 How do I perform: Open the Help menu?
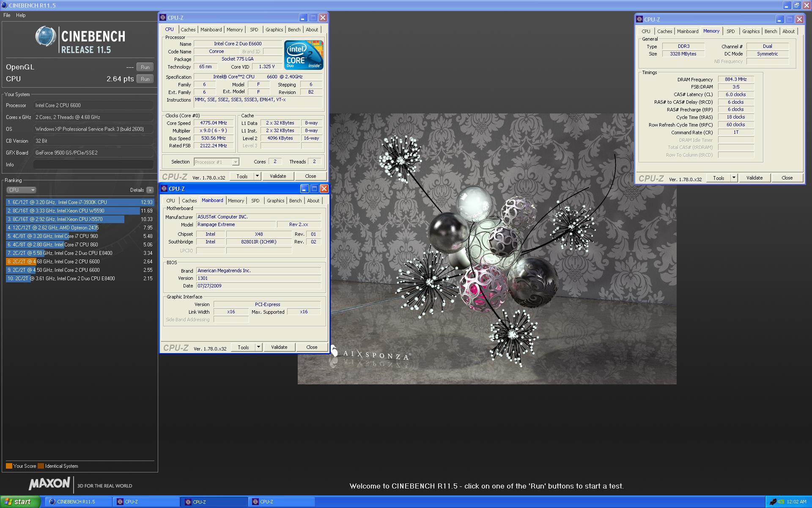[21, 15]
